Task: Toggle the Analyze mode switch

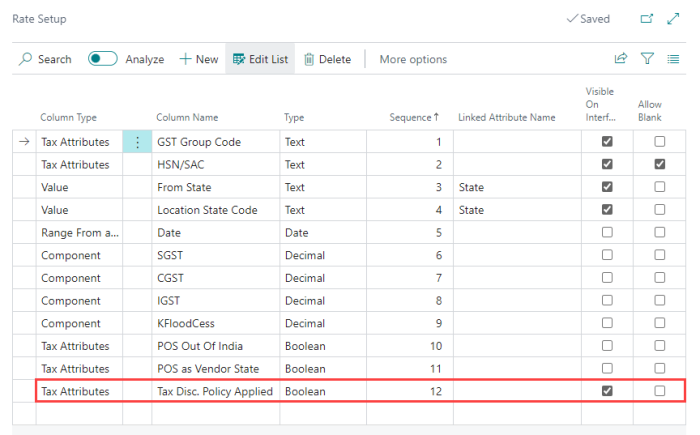Action: coord(103,59)
